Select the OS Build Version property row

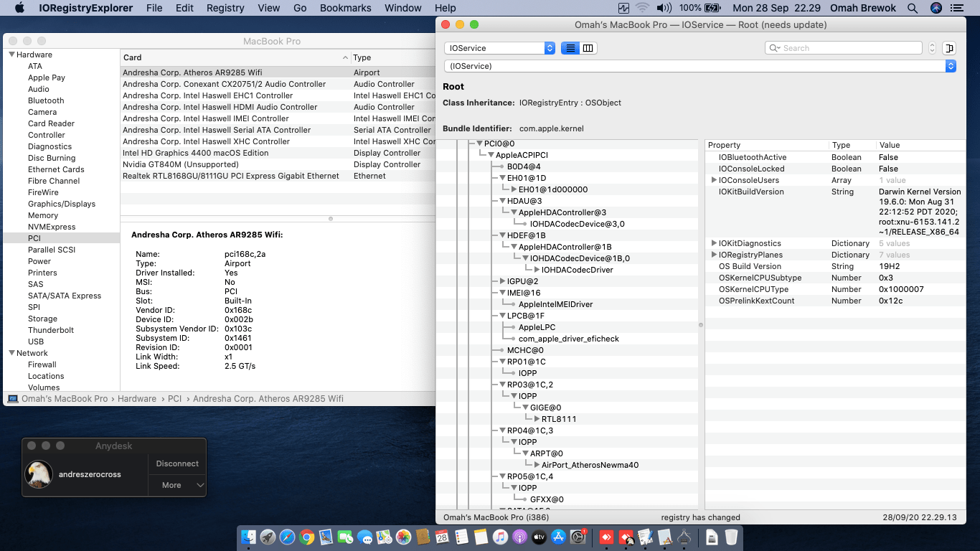point(834,266)
